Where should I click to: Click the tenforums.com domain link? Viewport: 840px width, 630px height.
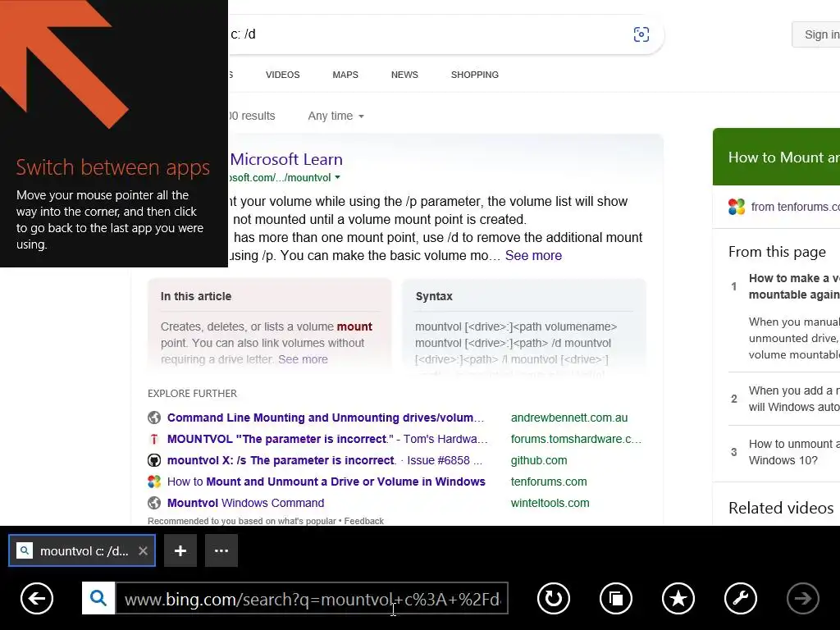click(549, 482)
